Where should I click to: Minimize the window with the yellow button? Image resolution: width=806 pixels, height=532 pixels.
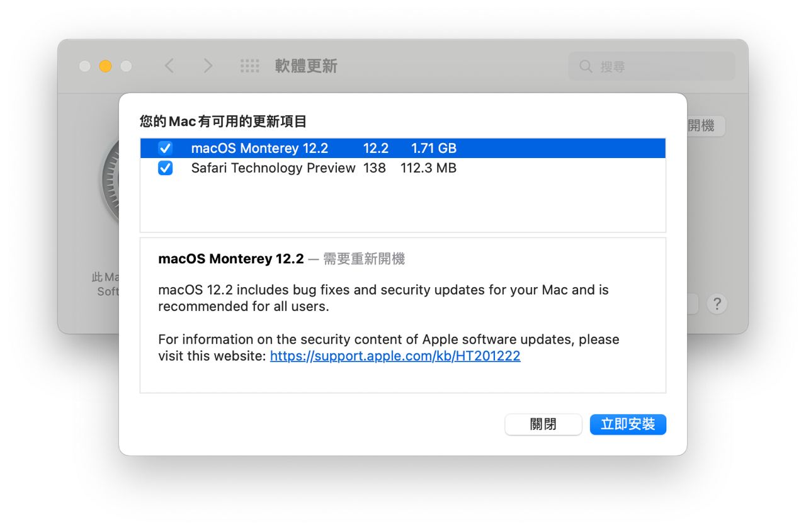click(105, 66)
